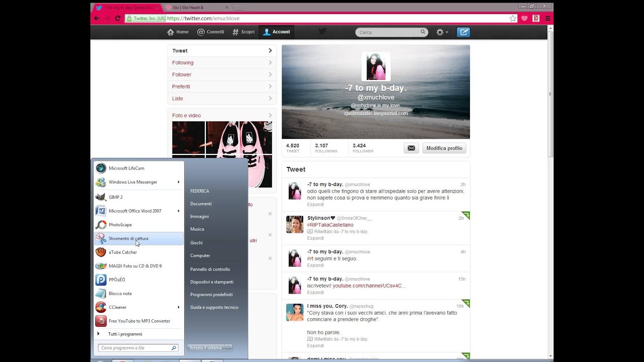
Task: Open the Chrome menu icon
Action: coord(548,18)
